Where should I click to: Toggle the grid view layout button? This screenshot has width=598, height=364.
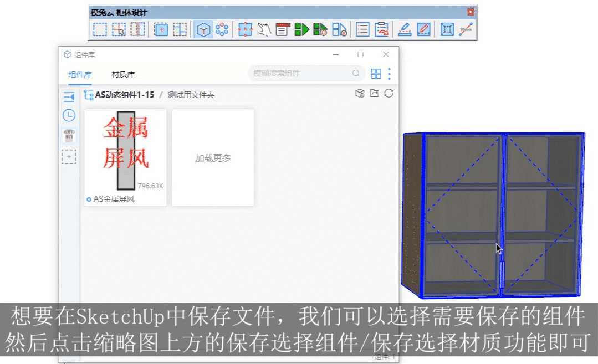click(x=376, y=74)
